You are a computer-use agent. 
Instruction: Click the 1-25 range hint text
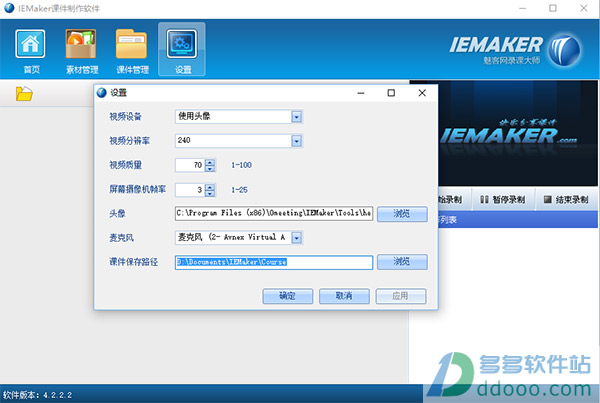(239, 189)
